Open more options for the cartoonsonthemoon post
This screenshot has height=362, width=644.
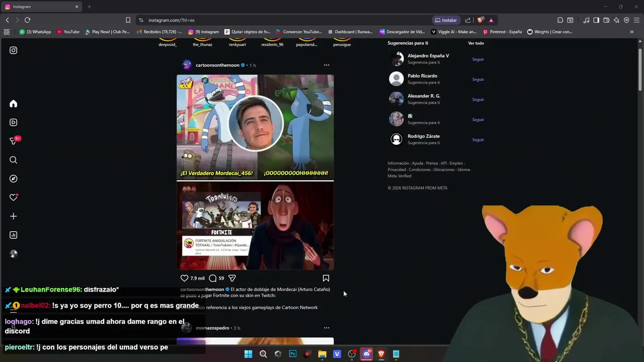(x=327, y=65)
